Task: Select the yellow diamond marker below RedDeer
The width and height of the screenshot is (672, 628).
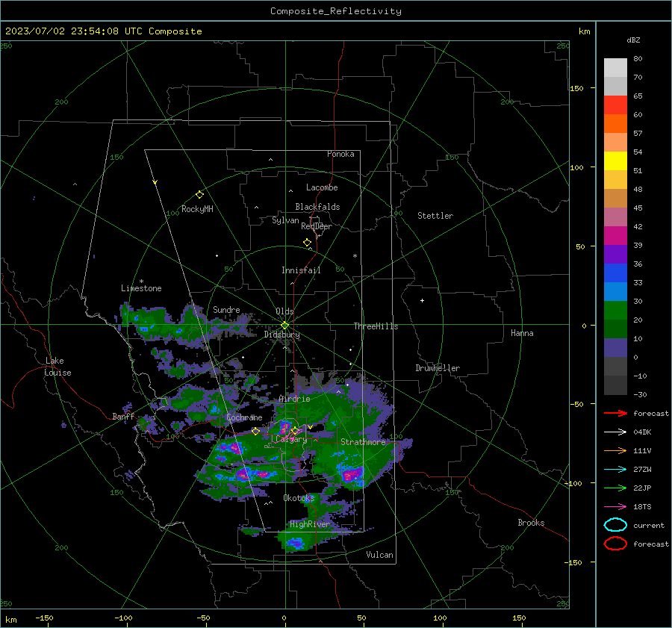Action: [308, 243]
